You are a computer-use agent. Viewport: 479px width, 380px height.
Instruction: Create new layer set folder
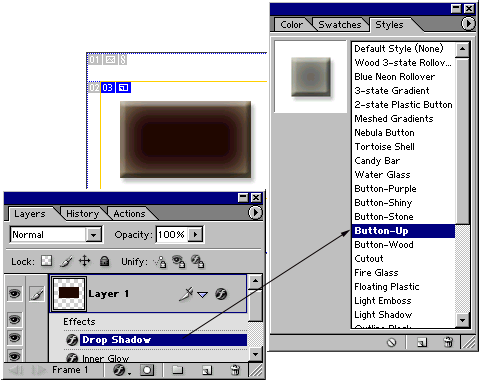click(177, 370)
